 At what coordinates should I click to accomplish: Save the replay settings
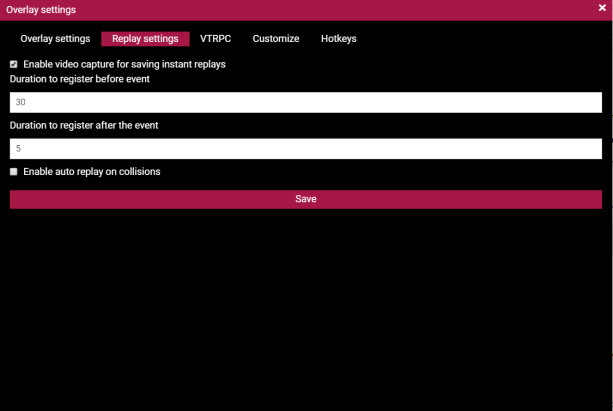point(306,199)
